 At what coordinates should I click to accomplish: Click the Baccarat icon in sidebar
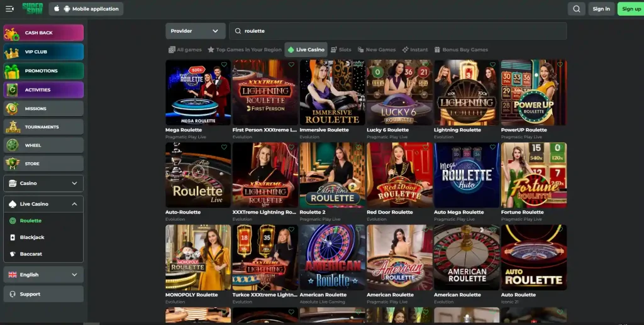click(13, 254)
